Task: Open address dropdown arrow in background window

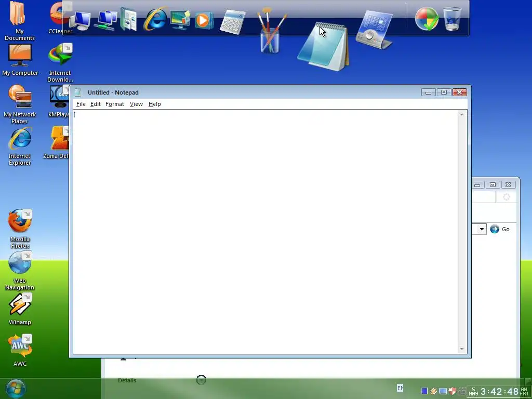Action: (482, 229)
